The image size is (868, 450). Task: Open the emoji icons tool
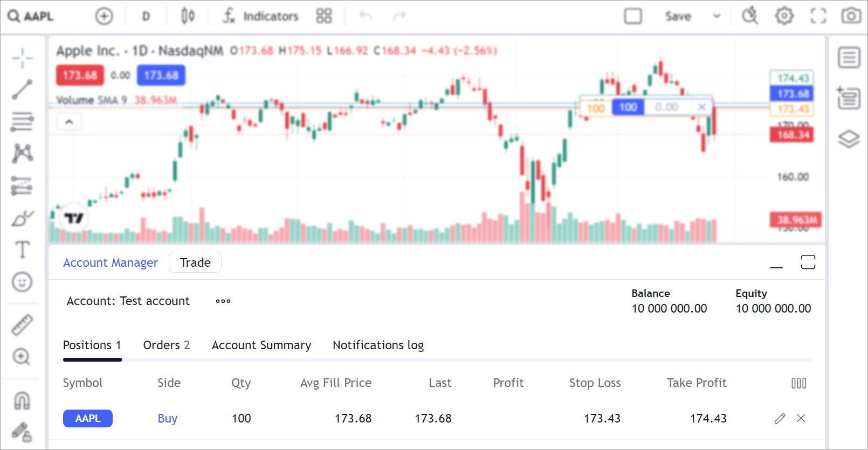(x=22, y=282)
